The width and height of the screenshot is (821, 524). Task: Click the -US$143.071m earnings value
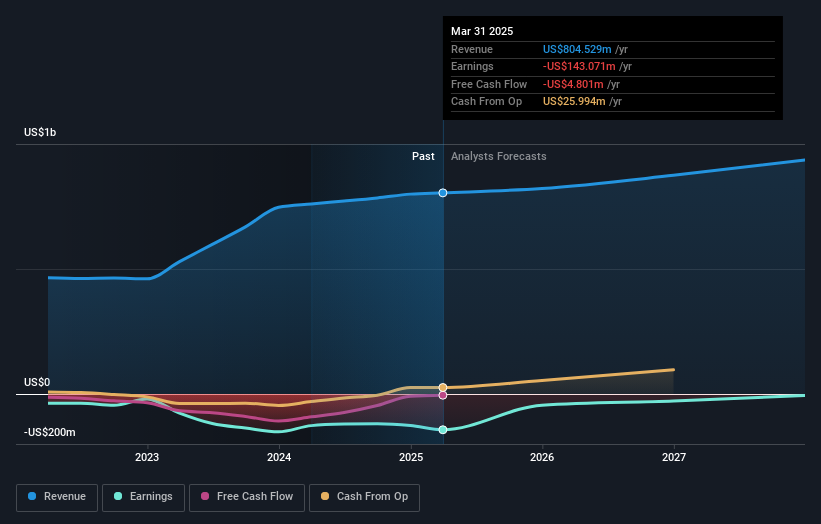coord(579,66)
